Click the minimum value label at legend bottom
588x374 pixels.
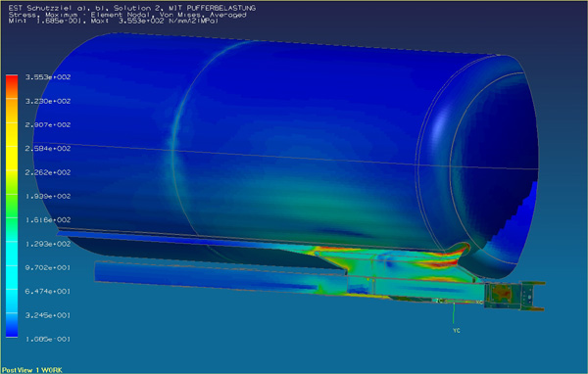(x=48, y=339)
